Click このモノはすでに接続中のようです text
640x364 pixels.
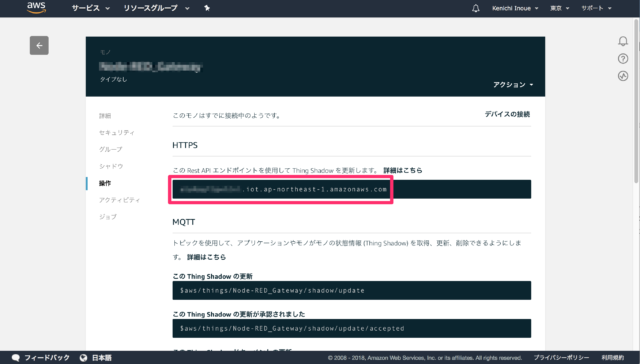point(227,116)
